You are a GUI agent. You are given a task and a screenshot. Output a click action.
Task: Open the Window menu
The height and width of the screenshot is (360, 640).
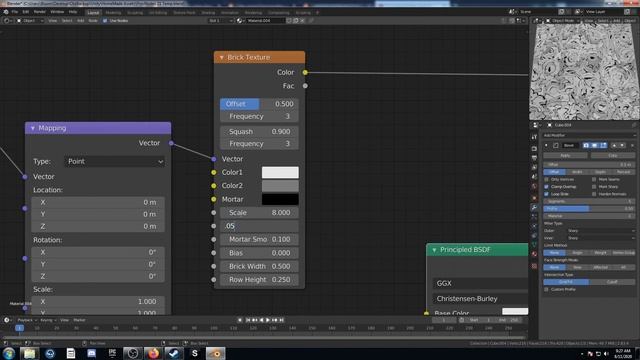click(57, 12)
